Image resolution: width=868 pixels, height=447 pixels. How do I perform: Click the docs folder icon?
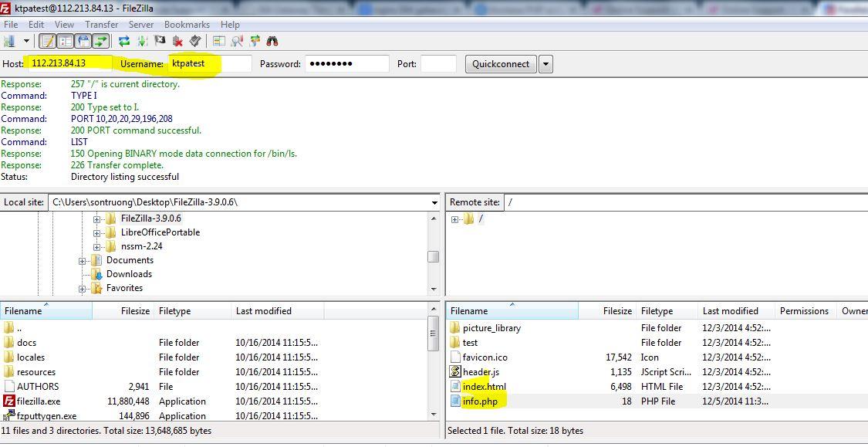(x=8, y=342)
